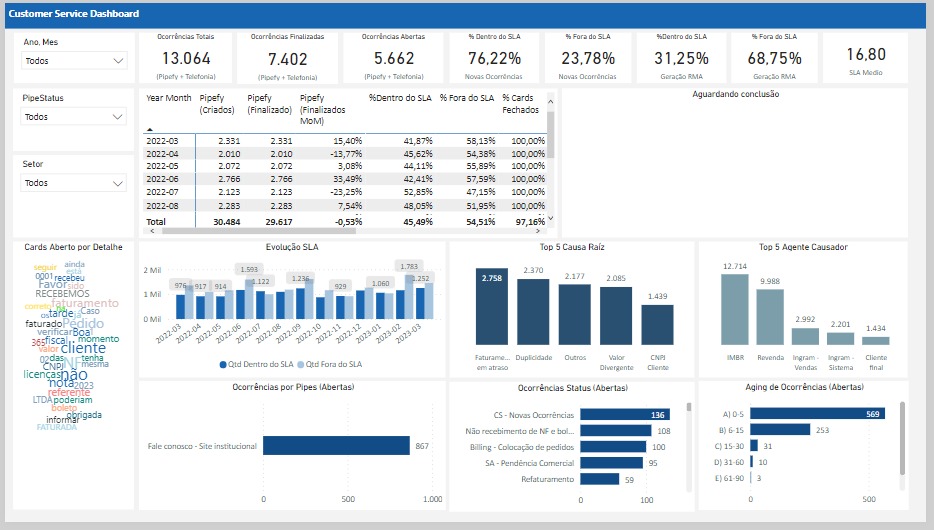Click the 76,22% Dentro do SLA card

[x=494, y=58]
